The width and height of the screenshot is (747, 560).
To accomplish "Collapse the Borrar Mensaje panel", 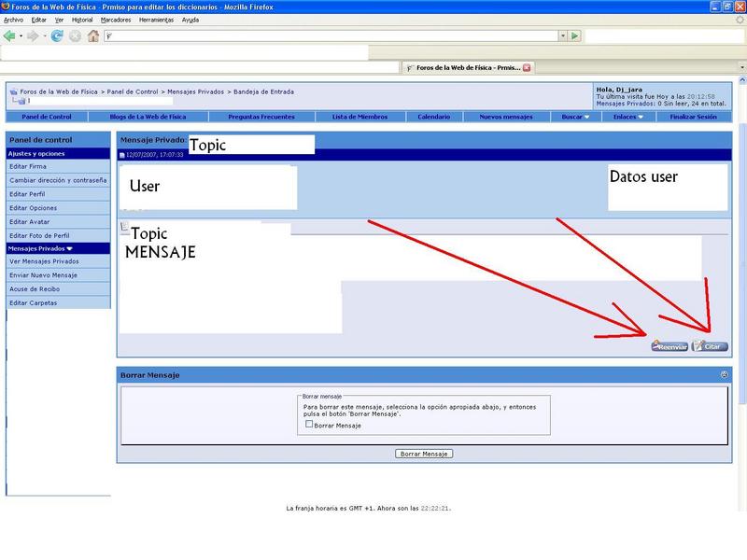I will [x=724, y=374].
